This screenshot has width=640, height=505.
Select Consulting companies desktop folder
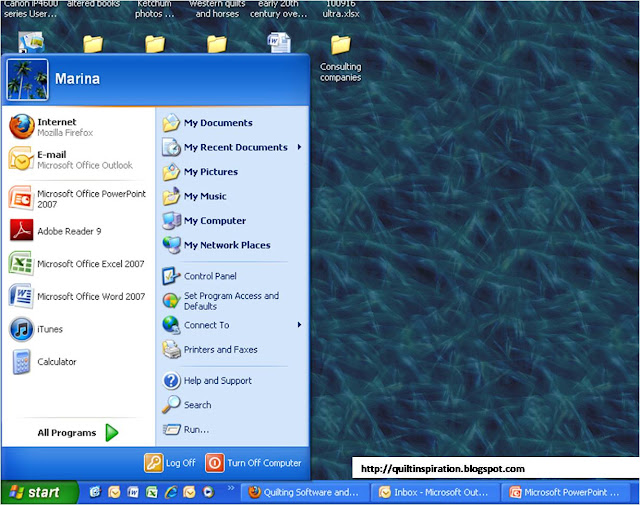tap(341, 58)
